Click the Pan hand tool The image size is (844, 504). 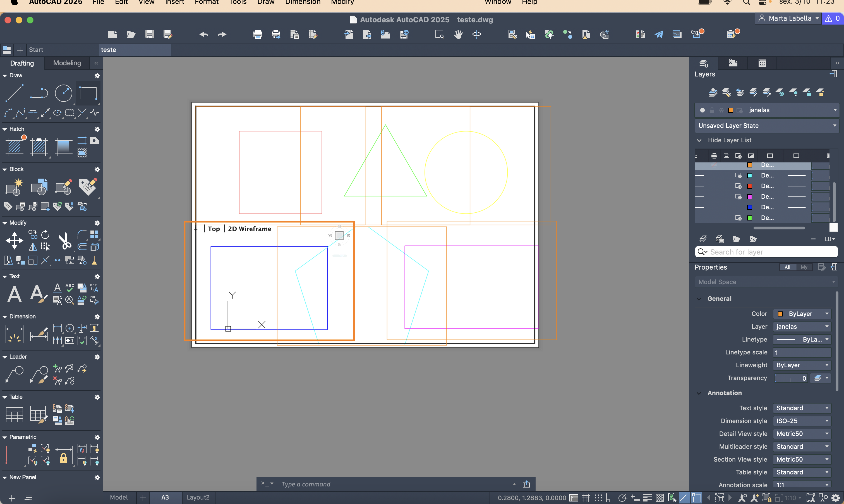(458, 34)
